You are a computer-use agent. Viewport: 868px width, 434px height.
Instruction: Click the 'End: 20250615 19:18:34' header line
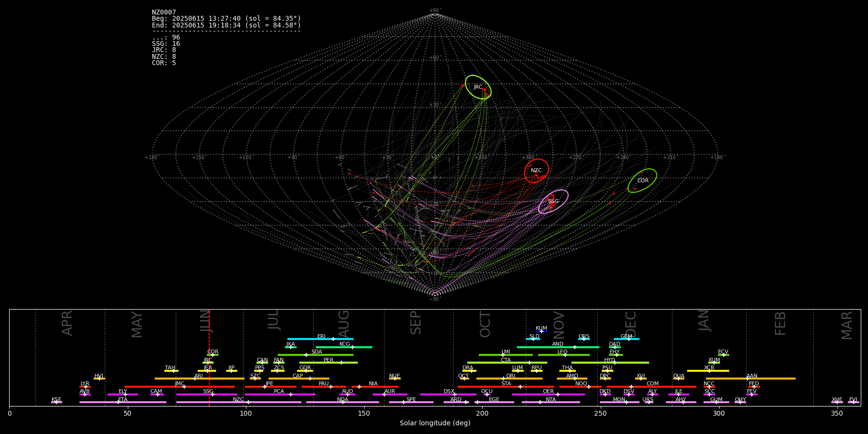point(226,25)
